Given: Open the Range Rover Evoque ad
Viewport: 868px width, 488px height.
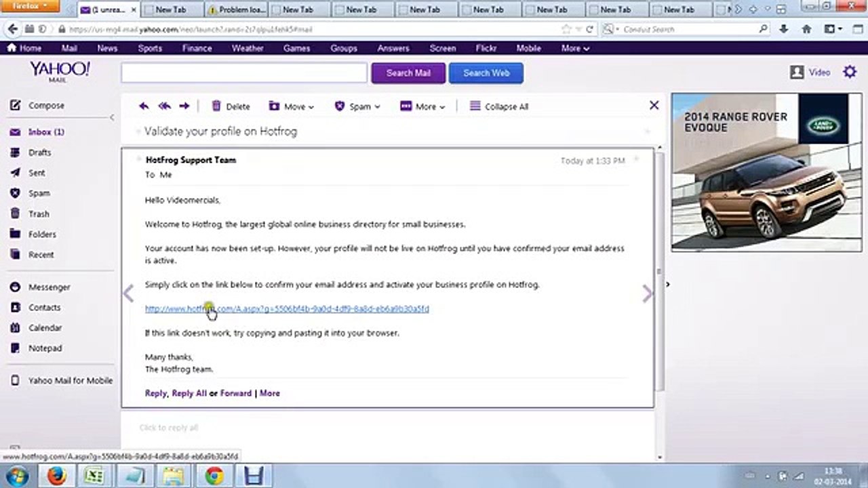Looking at the screenshot, I should [766, 172].
